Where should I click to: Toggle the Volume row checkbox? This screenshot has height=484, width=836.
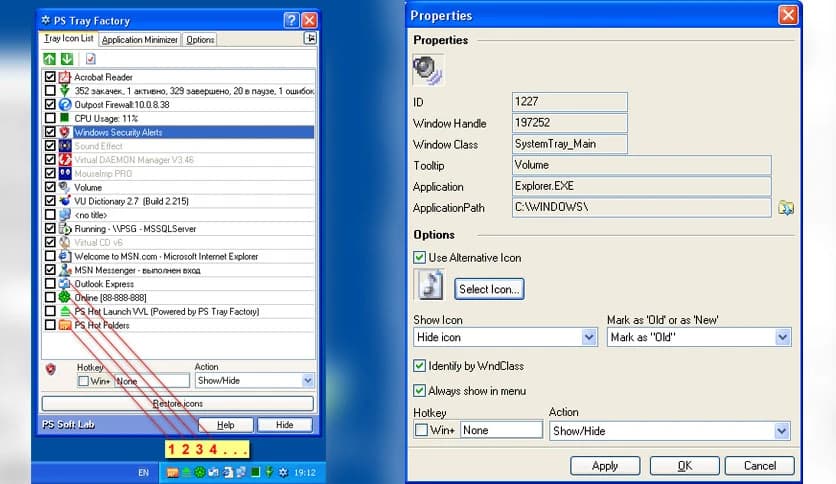click(50, 187)
